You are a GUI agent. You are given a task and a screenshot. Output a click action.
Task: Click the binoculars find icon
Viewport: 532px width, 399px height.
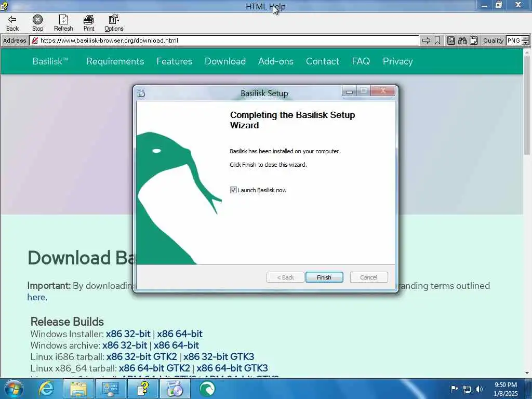click(x=462, y=41)
